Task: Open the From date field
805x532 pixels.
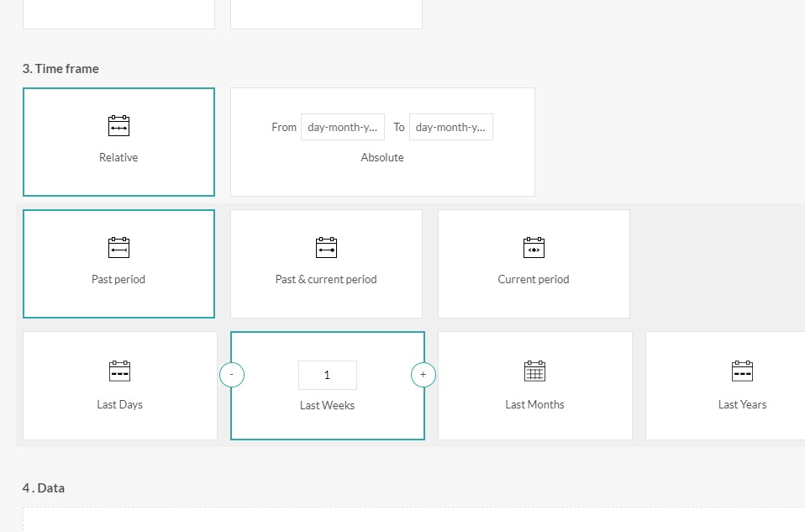Action: (x=342, y=127)
